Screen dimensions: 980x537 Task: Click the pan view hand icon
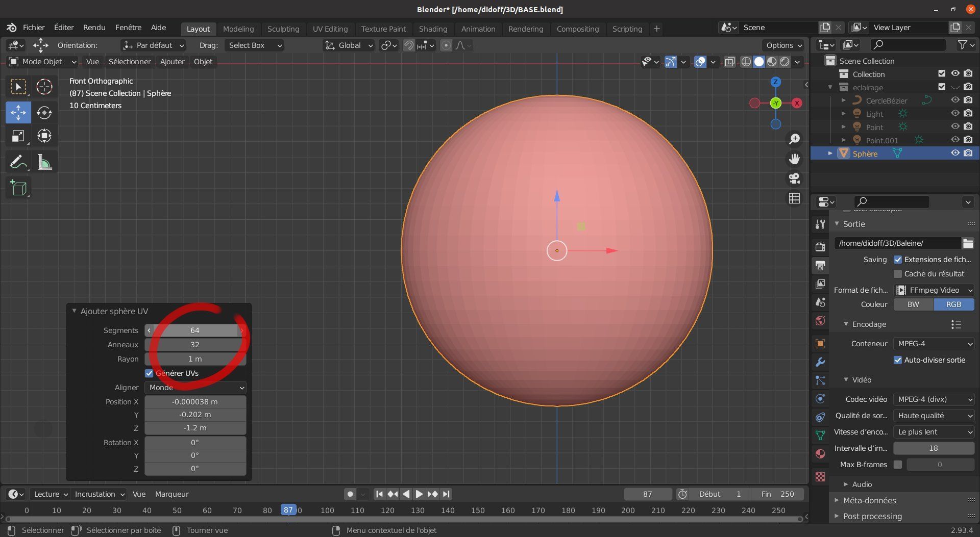(794, 159)
